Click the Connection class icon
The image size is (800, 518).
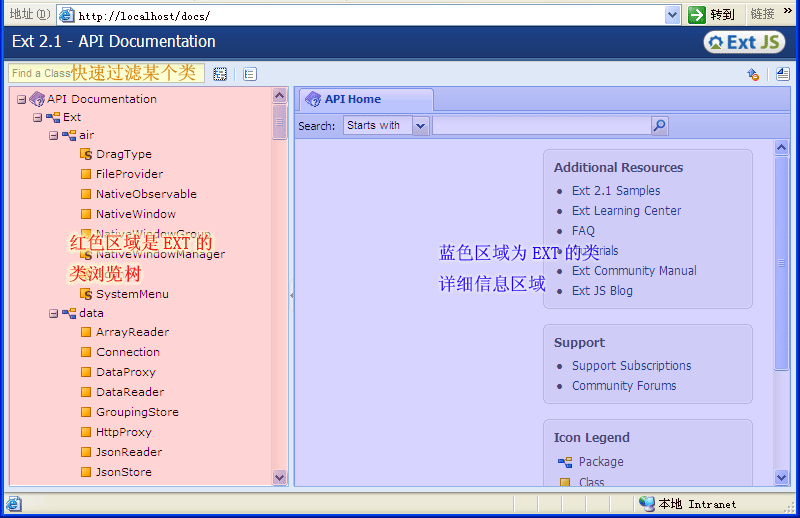(x=86, y=352)
